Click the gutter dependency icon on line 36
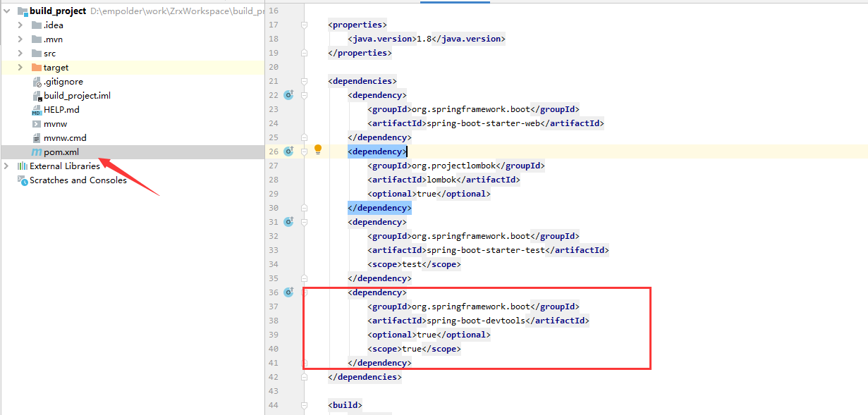 click(288, 292)
